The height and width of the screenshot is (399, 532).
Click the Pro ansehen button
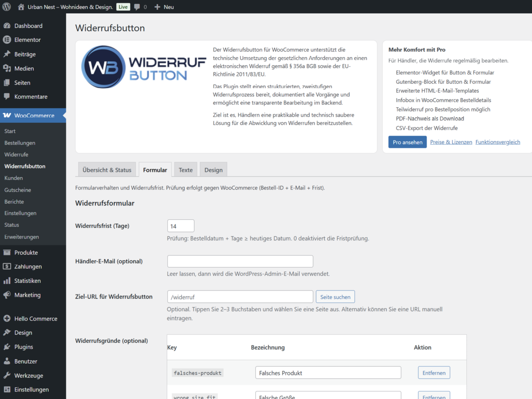[407, 142]
